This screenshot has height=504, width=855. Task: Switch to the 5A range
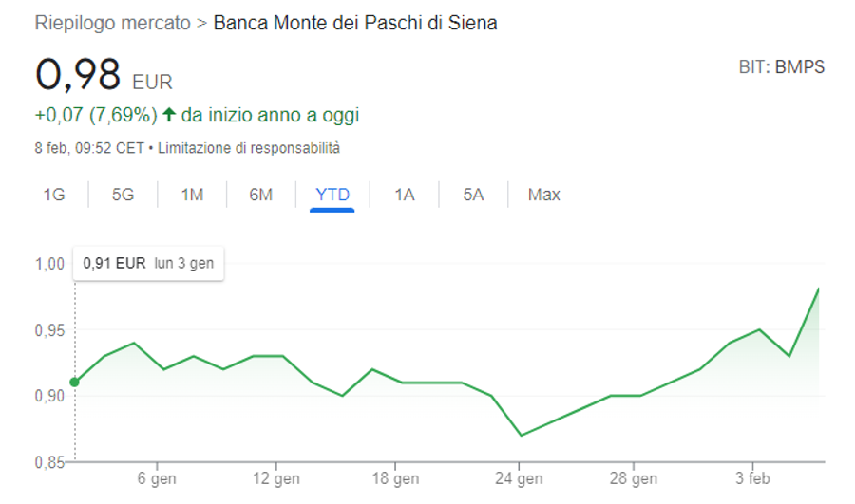[473, 195]
